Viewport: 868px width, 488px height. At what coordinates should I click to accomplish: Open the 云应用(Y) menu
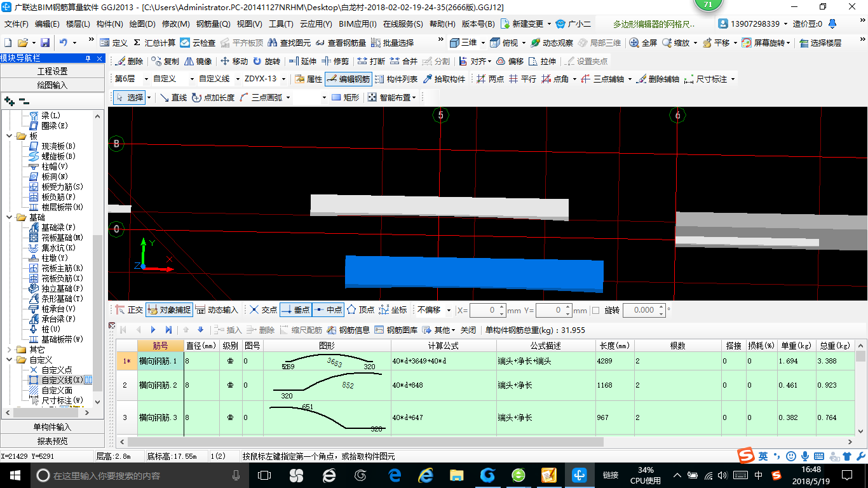[x=316, y=24]
